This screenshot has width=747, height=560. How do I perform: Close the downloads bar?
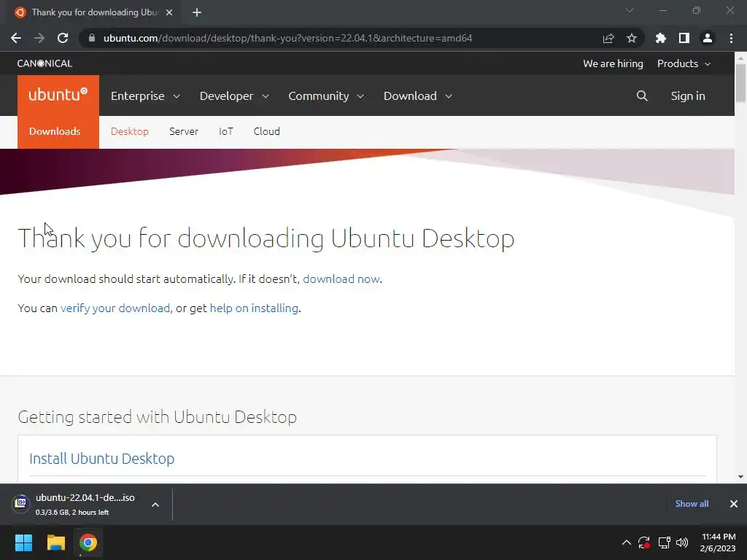(734, 504)
